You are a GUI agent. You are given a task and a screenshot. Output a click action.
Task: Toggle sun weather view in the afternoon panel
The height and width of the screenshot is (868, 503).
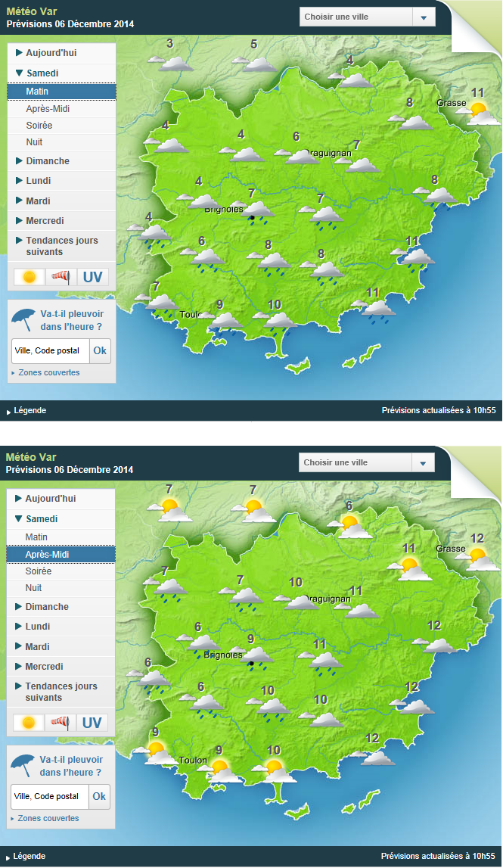click(x=29, y=723)
